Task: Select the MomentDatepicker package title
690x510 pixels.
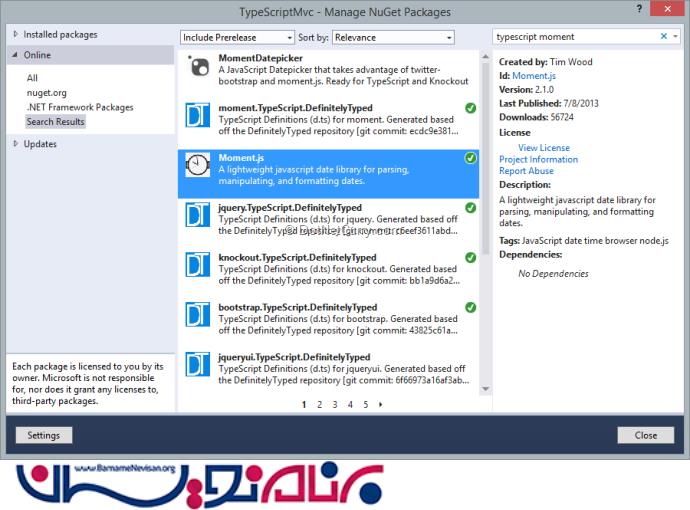Action: coord(261,58)
